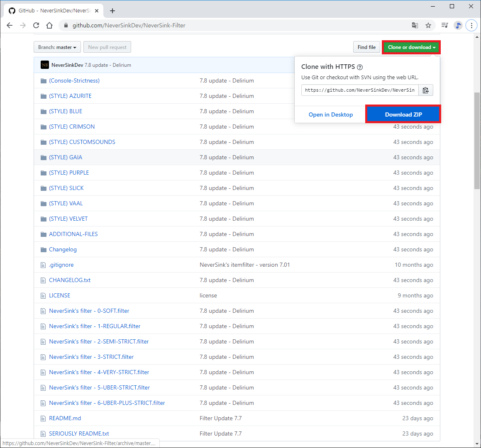Viewport: 481px width, 448px height.
Task: Toggle the Clone or download dropdown
Action: click(x=411, y=47)
